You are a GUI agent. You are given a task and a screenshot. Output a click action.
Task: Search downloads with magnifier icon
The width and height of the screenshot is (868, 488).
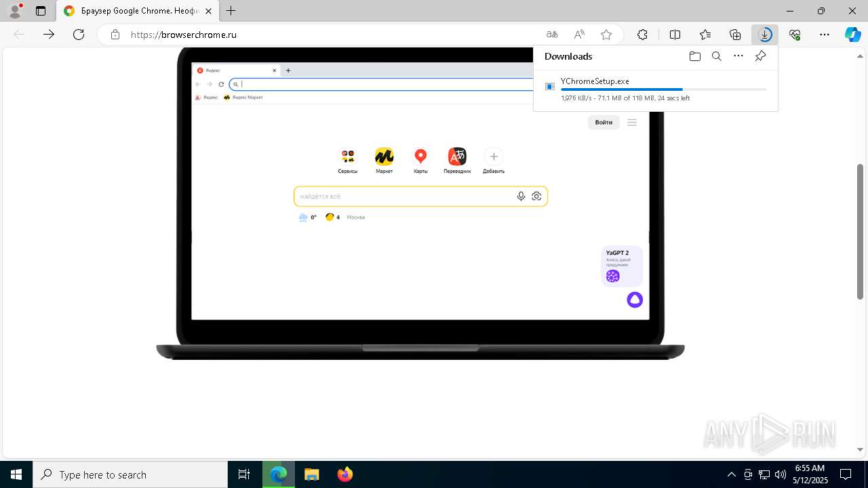717,56
